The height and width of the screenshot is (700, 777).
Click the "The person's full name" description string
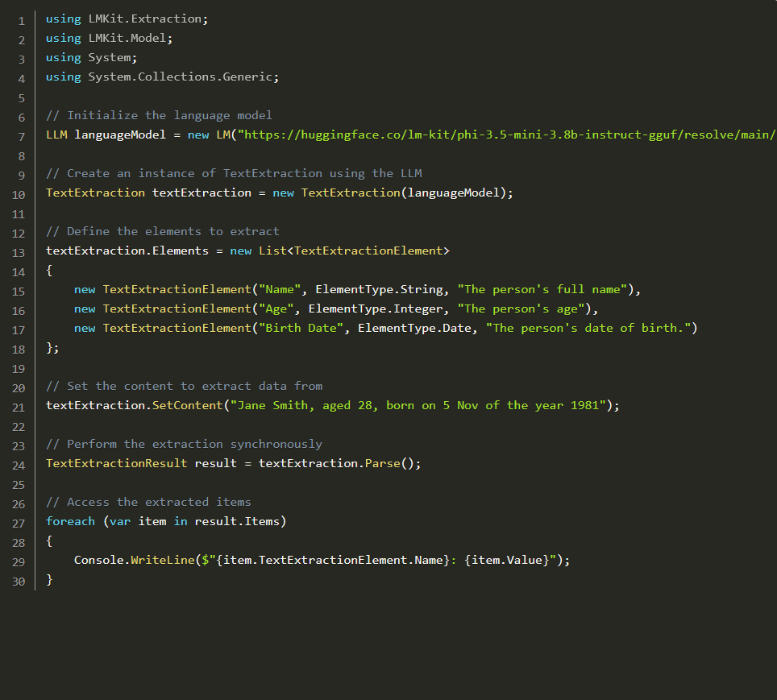coord(542,289)
